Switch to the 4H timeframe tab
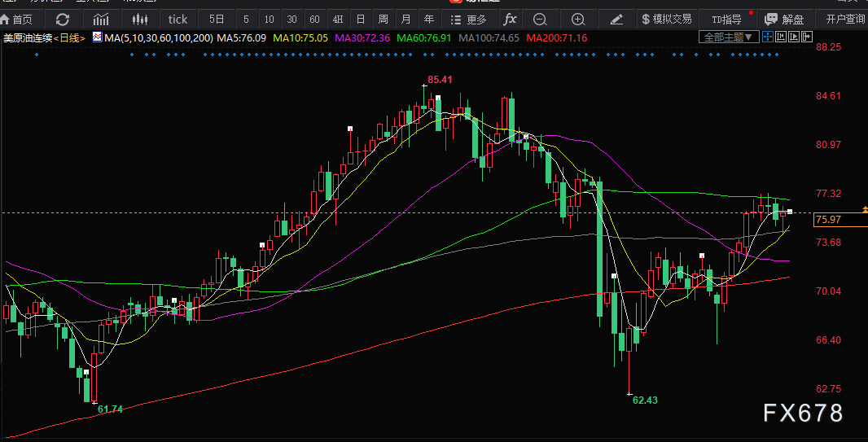Screen dimensions: 868x442 [x=337, y=20]
